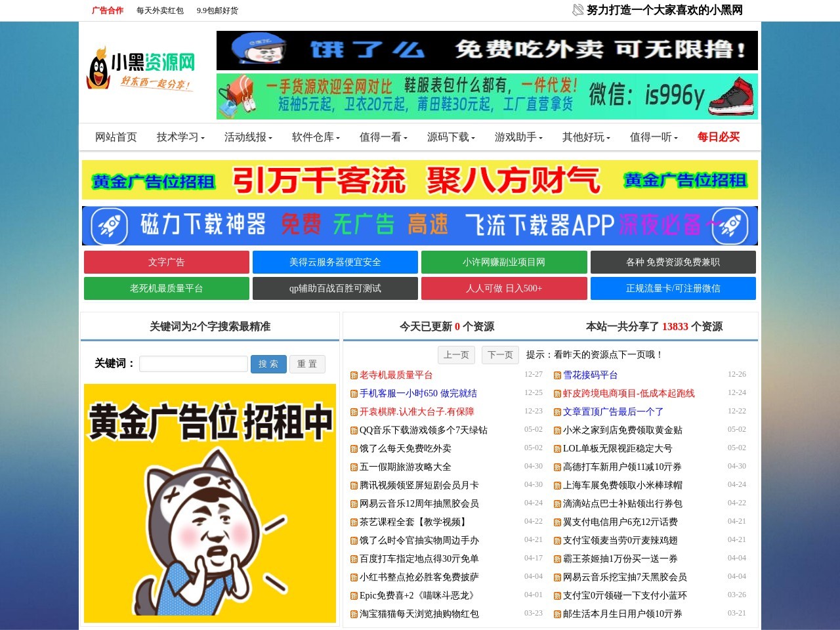Expand the 值得一听 dropdown menu
Screen dimensions: 840x630
(x=654, y=137)
